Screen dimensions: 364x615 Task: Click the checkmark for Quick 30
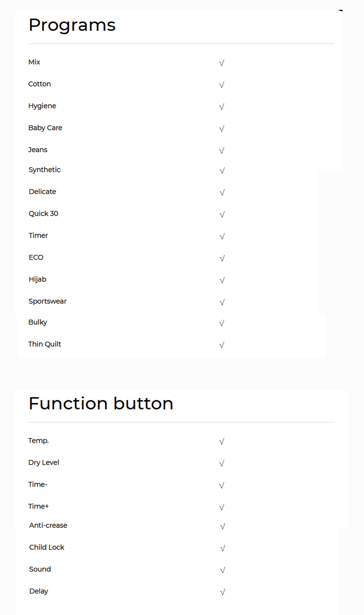(x=222, y=214)
